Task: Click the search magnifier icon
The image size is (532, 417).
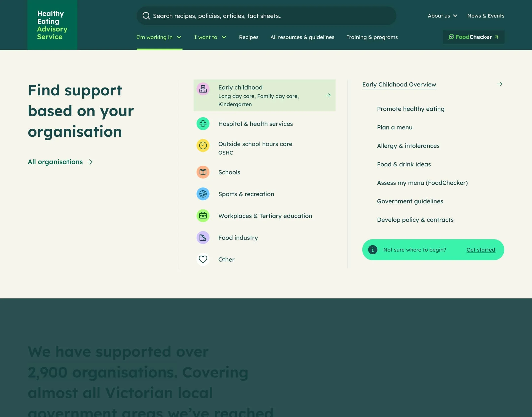Action: (146, 16)
